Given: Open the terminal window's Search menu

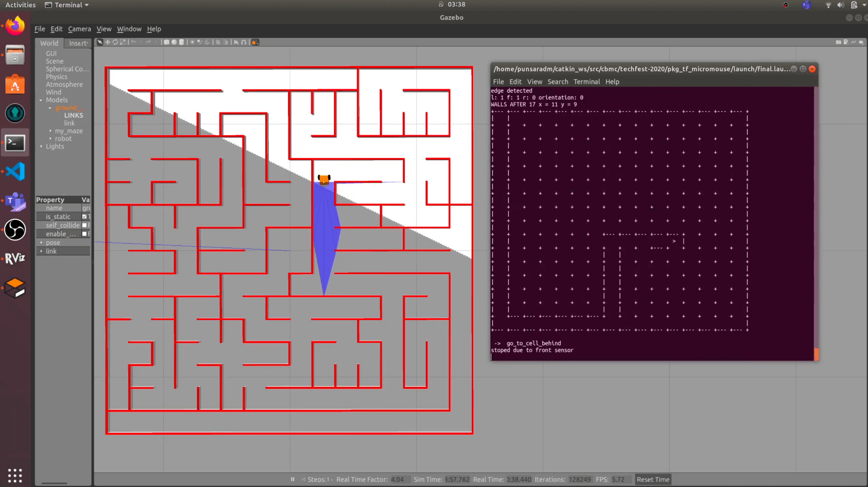Looking at the screenshot, I should 558,82.
